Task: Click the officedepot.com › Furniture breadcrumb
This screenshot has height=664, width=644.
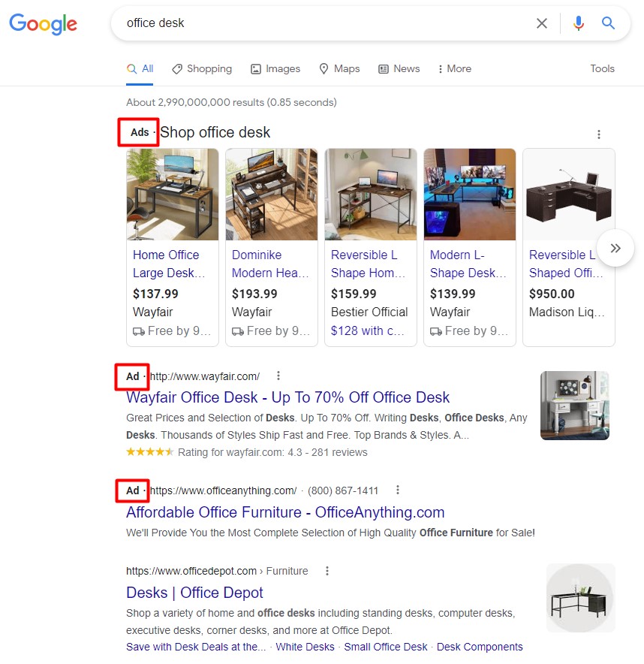Action: click(217, 571)
